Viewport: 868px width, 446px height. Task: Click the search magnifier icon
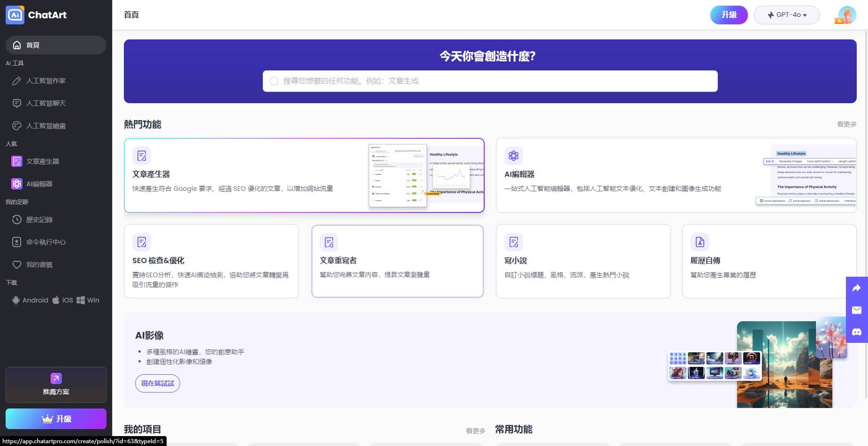pyautogui.click(x=274, y=81)
